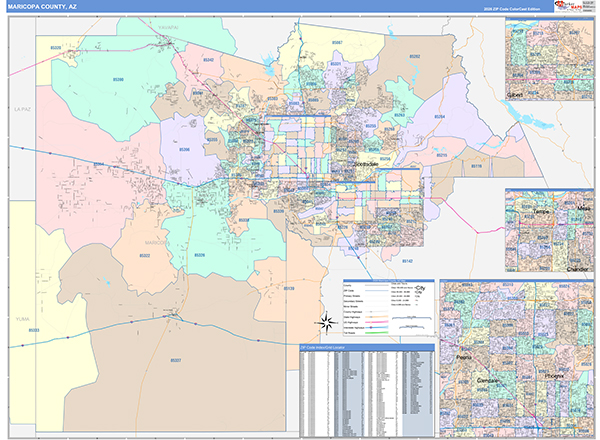Select the 85142 ZIP code label
The image size is (600, 440).
coord(407,260)
